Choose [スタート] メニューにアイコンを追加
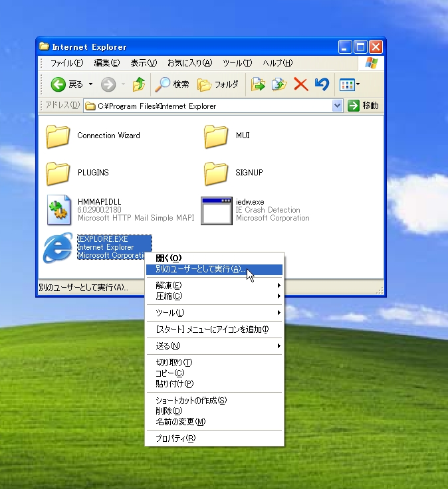 (214, 330)
